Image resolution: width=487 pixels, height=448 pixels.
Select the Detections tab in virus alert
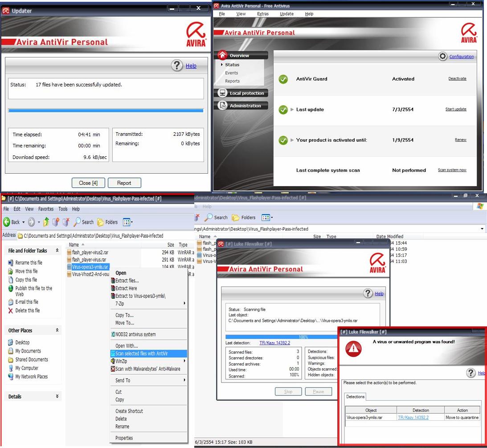coord(355,396)
